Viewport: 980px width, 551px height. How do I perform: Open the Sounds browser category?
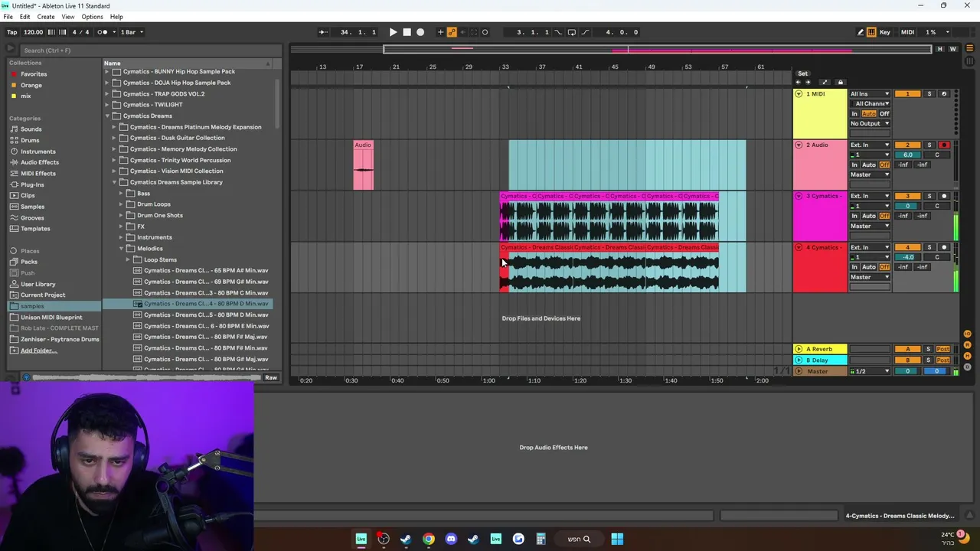tap(31, 129)
